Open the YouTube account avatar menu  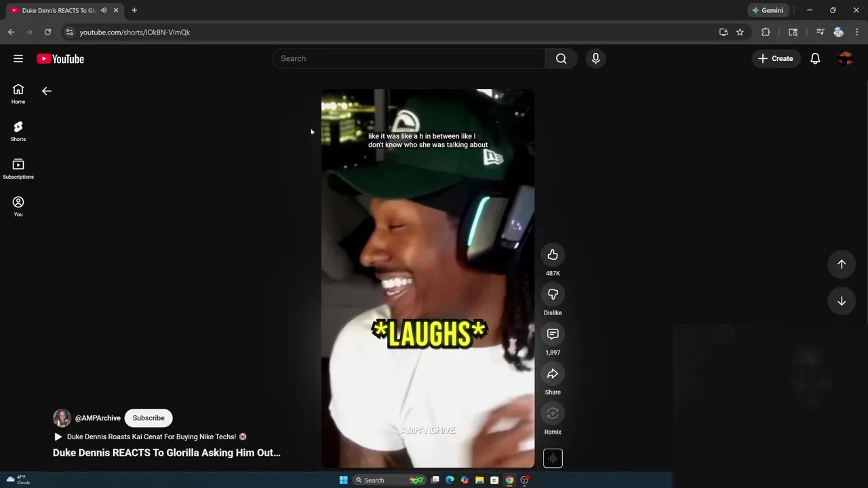click(x=845, y=59)
